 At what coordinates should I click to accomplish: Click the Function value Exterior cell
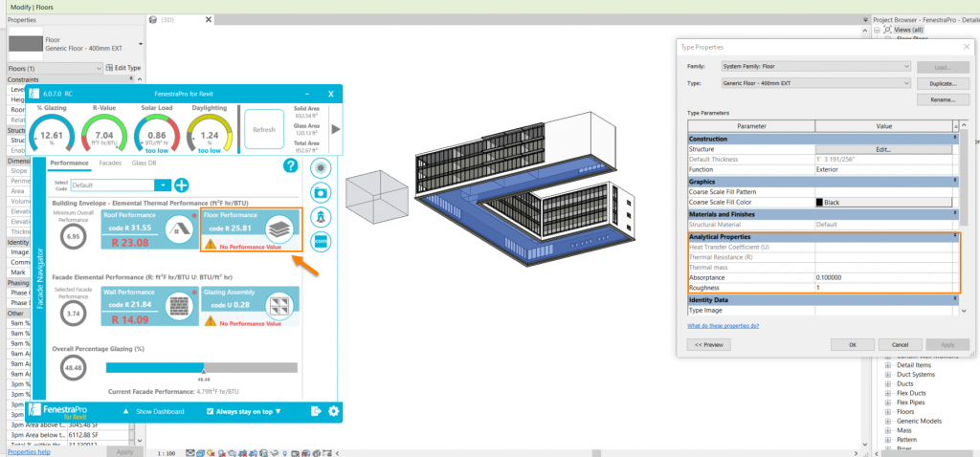coord(883,170)
